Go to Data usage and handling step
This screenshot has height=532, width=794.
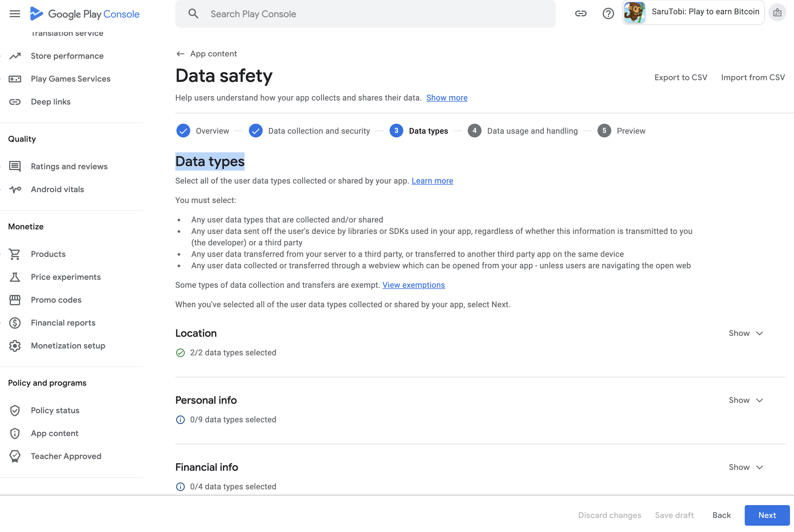pos(532,131)
